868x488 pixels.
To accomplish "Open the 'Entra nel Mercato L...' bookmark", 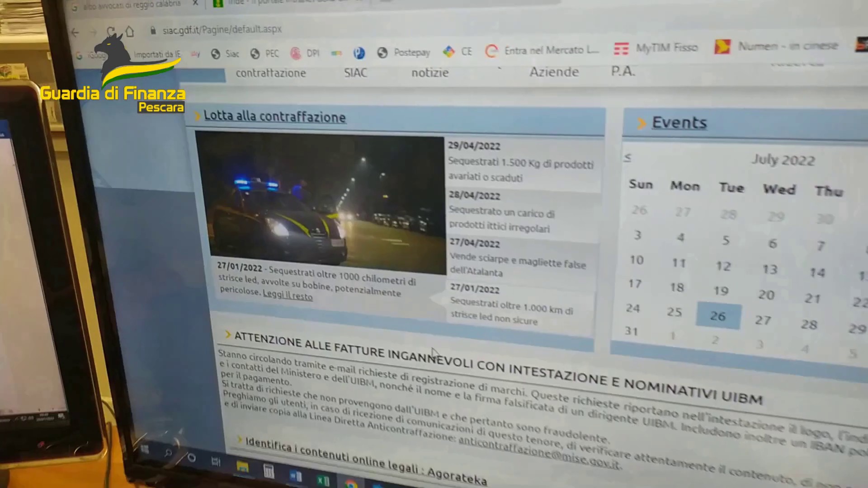I will (542, 50).
